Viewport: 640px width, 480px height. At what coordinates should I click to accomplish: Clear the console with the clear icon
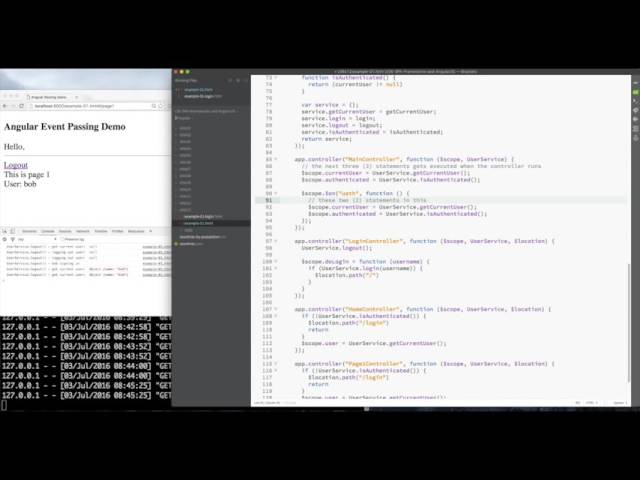tap(5, 240)
